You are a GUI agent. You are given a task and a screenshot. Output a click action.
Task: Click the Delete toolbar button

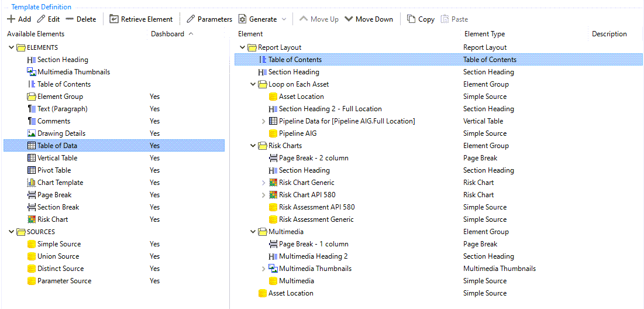click(x=81, y=19)
